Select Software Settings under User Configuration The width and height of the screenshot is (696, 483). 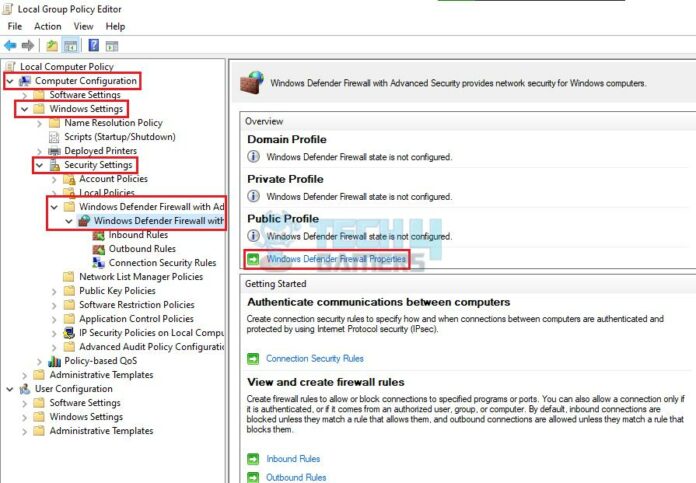coord(85,403)
